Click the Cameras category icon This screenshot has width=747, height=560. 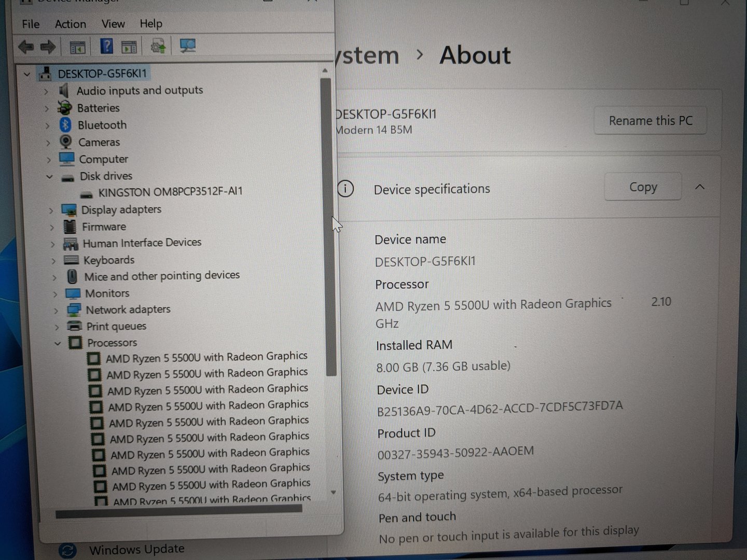click(x=66, y=142)
